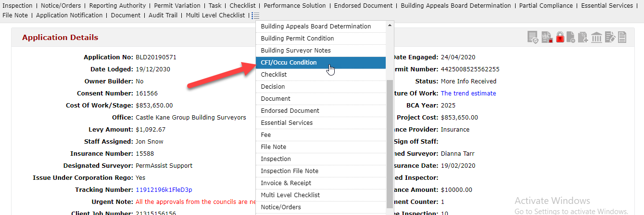The image size is (644, 215).
Task: Click the document with pencil edit icon
Action: (x=610, y=37)
